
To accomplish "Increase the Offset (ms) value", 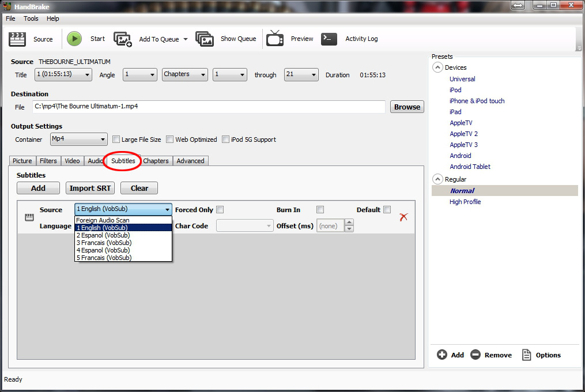I will 349,223.
